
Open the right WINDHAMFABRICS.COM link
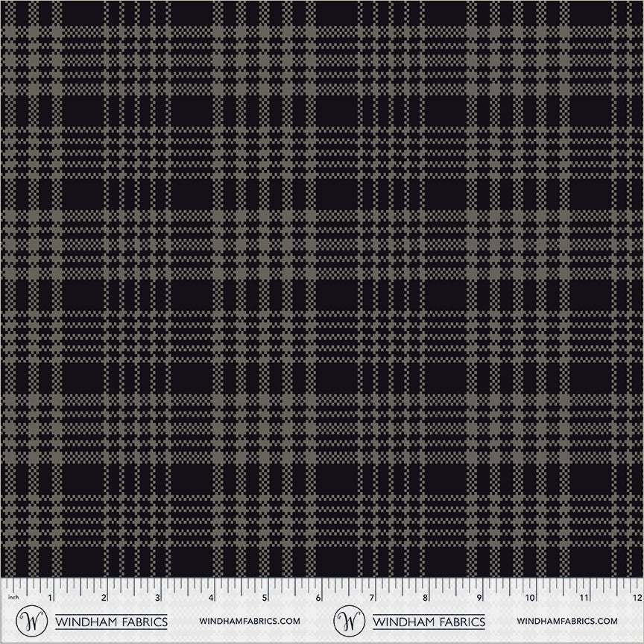(x=568, y=622)
